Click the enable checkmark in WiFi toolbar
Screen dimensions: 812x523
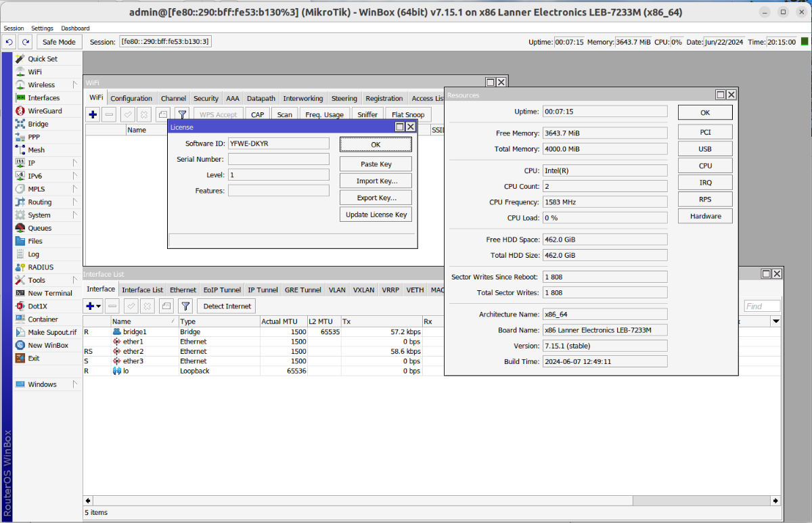[x=127, y=114]
